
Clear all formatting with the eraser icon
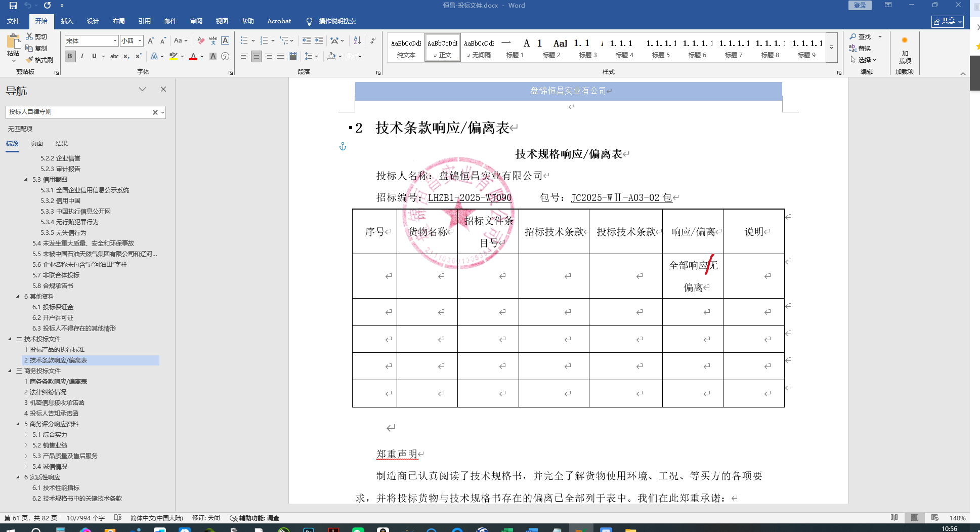(201, 40)
